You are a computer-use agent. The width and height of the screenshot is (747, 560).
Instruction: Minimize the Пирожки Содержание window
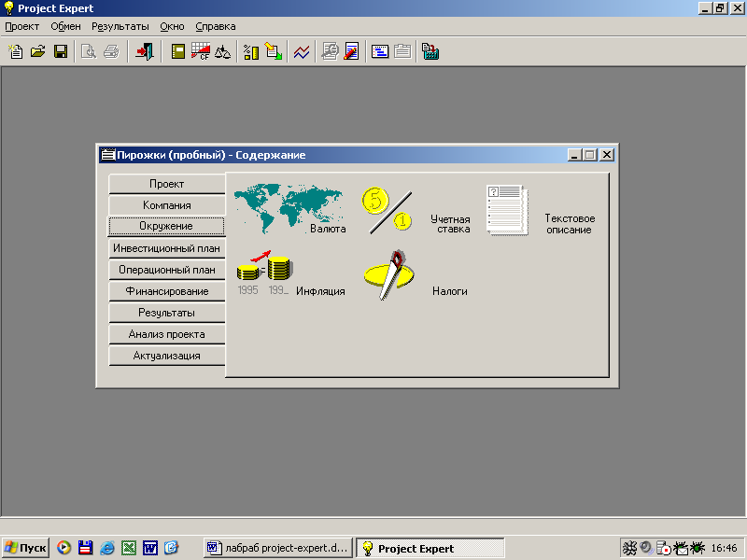point(575,155)
